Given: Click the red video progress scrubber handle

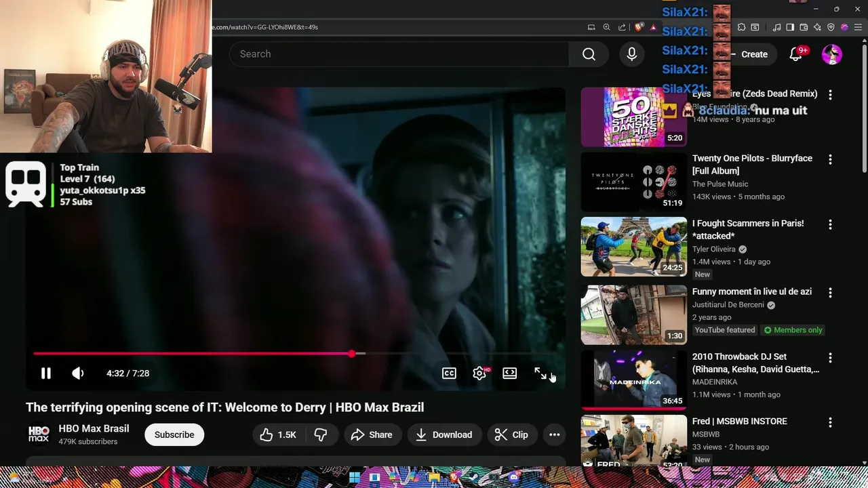Looking at the screenshot, I should (x=351, y=354).
